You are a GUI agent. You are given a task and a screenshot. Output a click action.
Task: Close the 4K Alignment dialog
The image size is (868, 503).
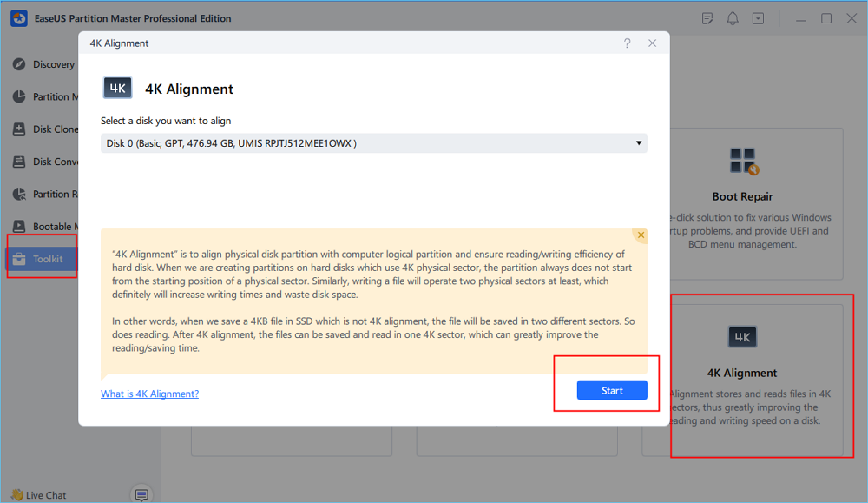pyautogui.click(x=652, y=43)
